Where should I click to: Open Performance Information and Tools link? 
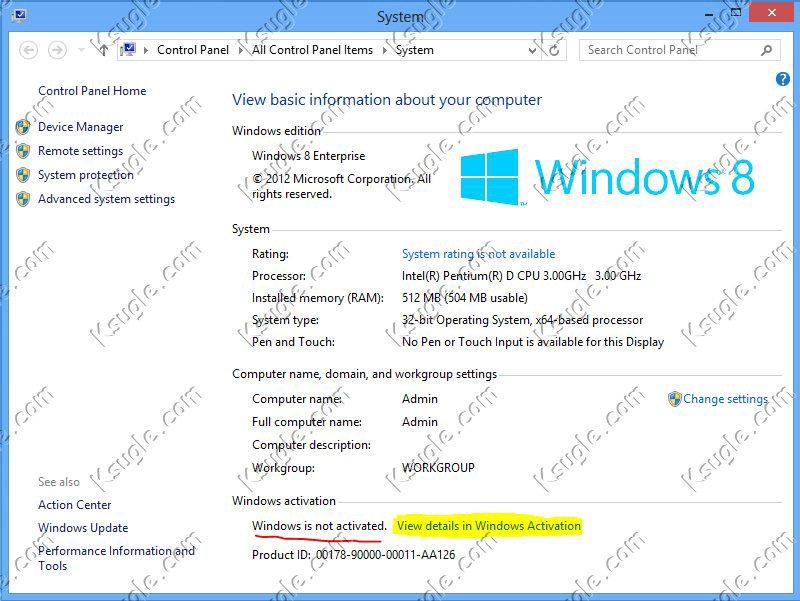tap(116, 558)
